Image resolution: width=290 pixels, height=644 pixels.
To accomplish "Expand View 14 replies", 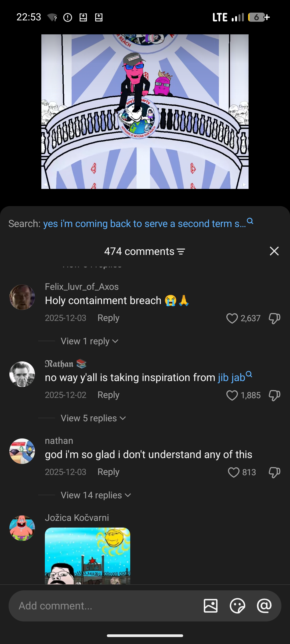I will click(x=96, y=495).
